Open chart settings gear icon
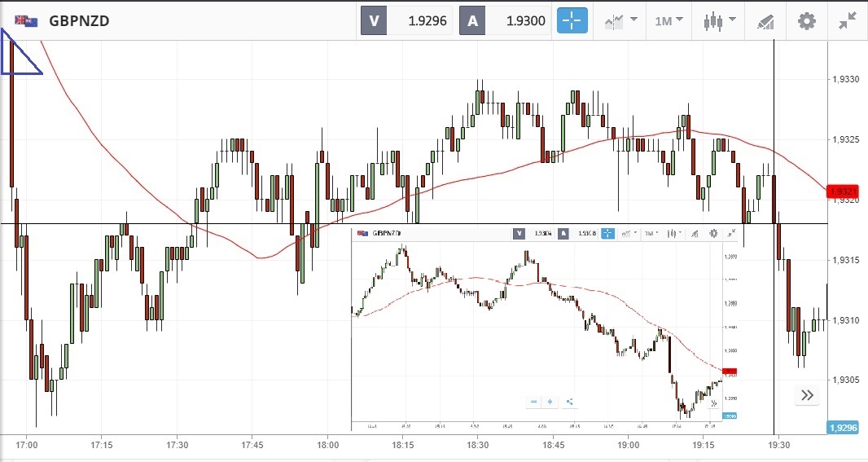This screenshot has height=462, width=868. click(x=806, y=21)
